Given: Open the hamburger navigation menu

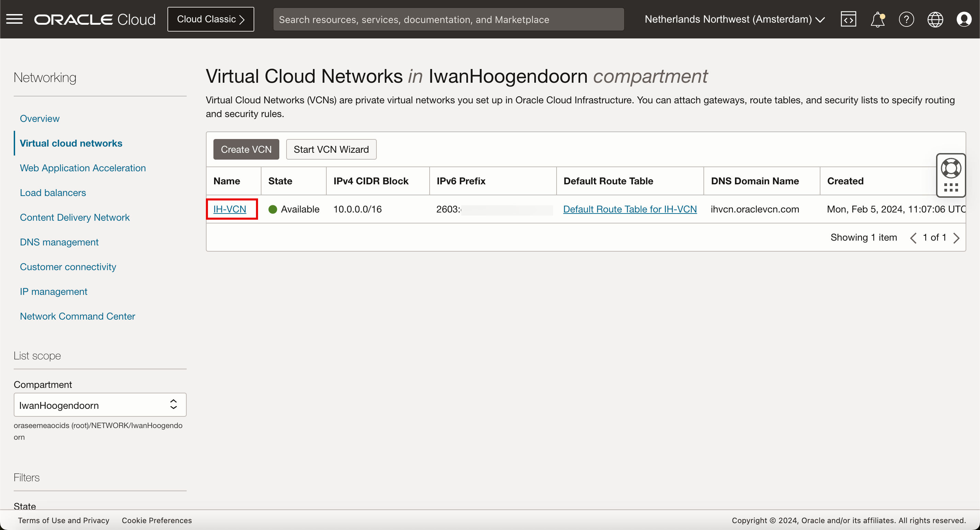Looking at the screenshot, I should 14,19.
